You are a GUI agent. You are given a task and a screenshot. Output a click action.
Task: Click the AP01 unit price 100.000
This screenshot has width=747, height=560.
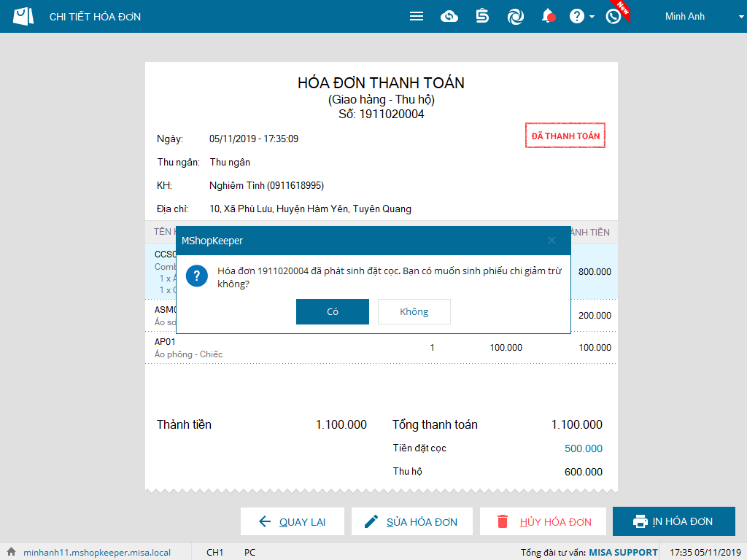pos(506,348)
